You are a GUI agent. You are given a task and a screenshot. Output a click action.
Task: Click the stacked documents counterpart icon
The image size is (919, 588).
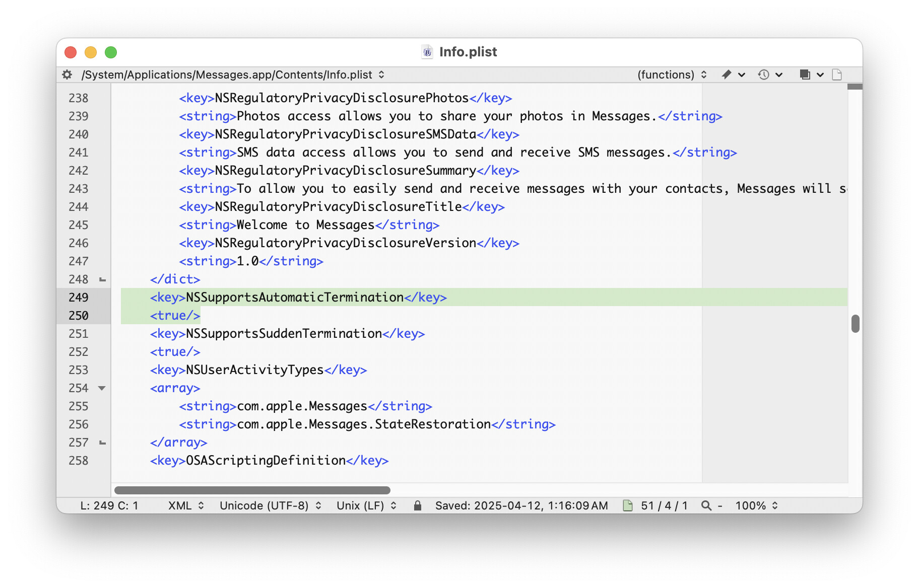pos(805,75)
